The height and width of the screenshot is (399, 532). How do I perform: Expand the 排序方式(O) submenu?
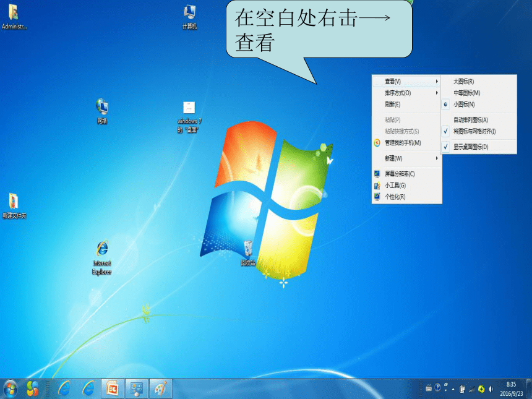(406, 93)
